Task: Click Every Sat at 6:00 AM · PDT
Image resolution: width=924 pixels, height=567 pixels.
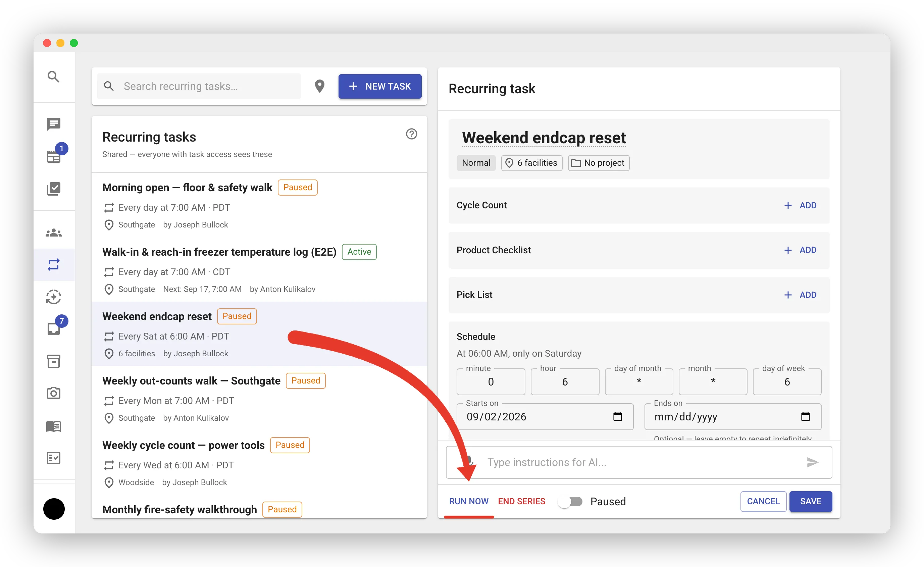Action: point(173,337)
